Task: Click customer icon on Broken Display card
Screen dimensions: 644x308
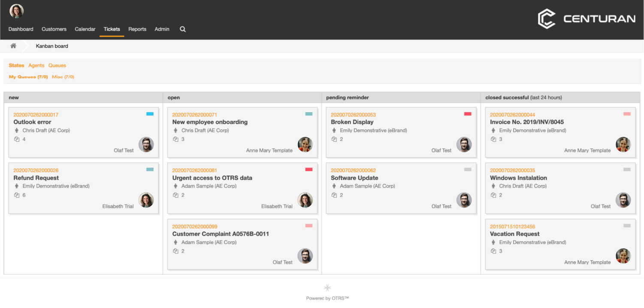Action: tap(334, 130)
